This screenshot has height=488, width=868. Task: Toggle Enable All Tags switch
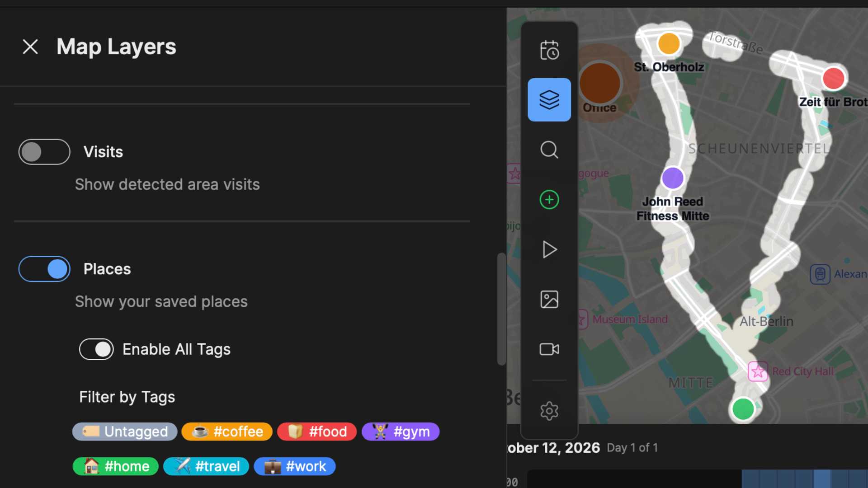(96, 349)
